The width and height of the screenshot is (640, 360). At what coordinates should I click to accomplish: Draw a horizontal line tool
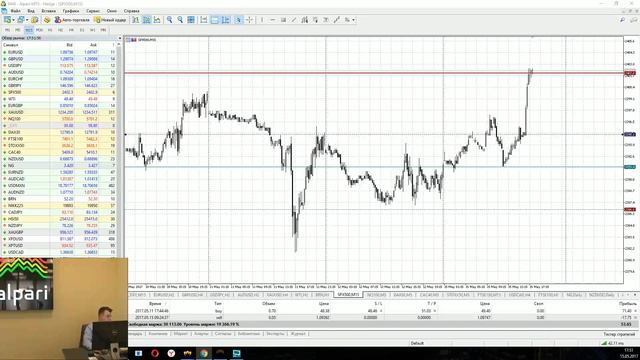tap(272, 20)
